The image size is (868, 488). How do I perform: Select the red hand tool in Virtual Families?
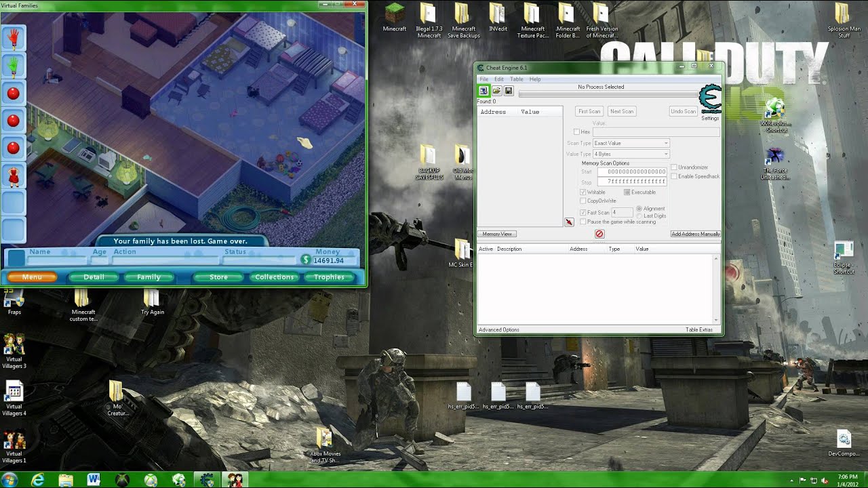13,39
